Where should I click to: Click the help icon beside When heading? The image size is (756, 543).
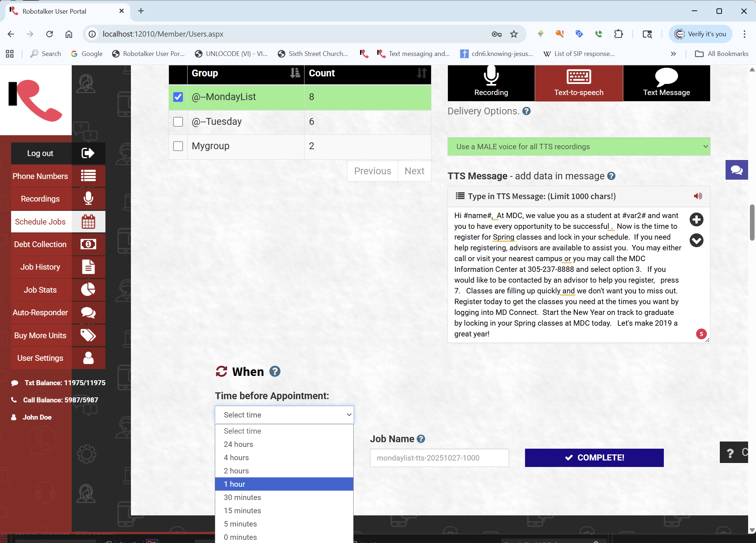click(x=275, y=372)
